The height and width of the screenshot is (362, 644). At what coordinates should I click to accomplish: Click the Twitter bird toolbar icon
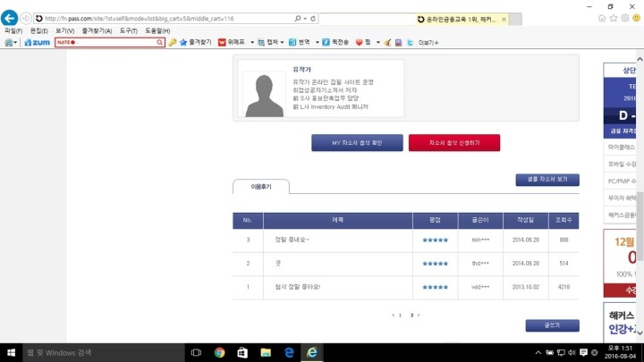[x=410, y=42]
